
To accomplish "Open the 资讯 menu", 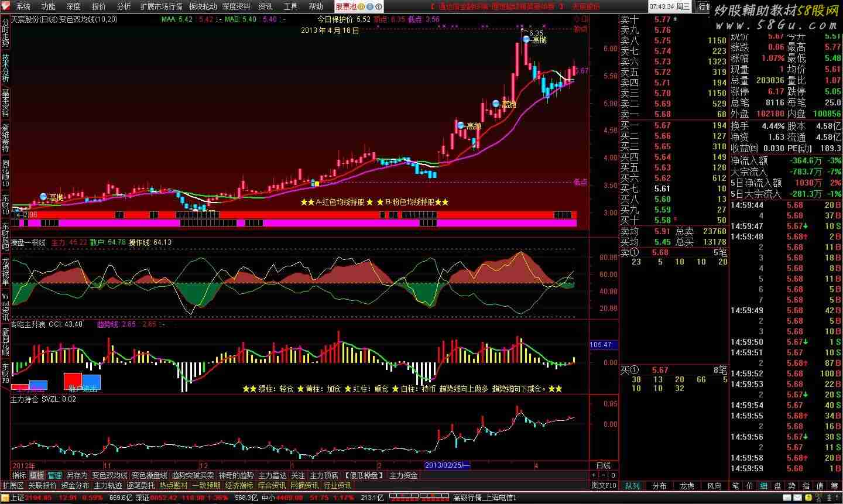I will point(265,6).
